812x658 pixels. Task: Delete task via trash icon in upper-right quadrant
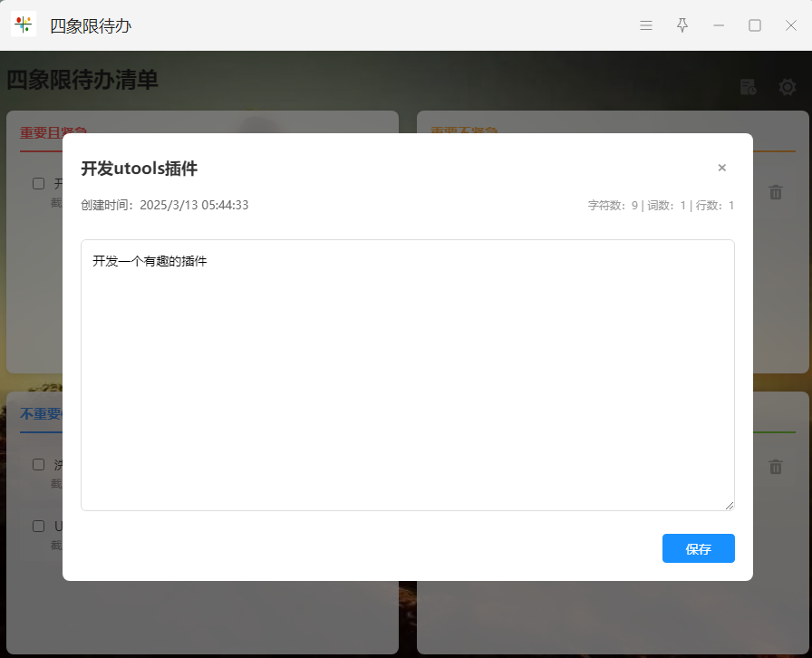click(775, 192)
